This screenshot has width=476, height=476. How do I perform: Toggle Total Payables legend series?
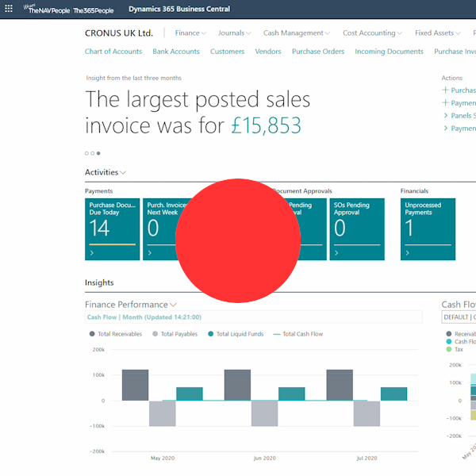pyautogui.click(x=175, y=334)
